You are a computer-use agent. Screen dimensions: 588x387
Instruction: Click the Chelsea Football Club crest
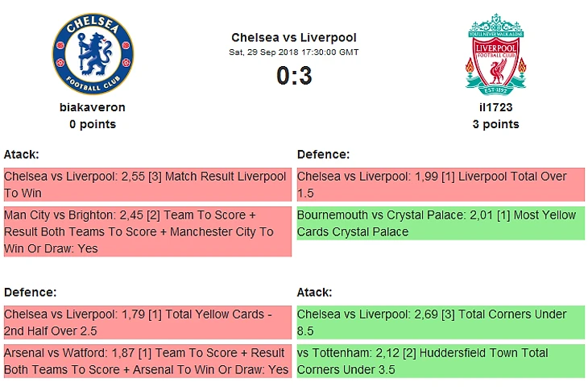click(x=93, y=53)
